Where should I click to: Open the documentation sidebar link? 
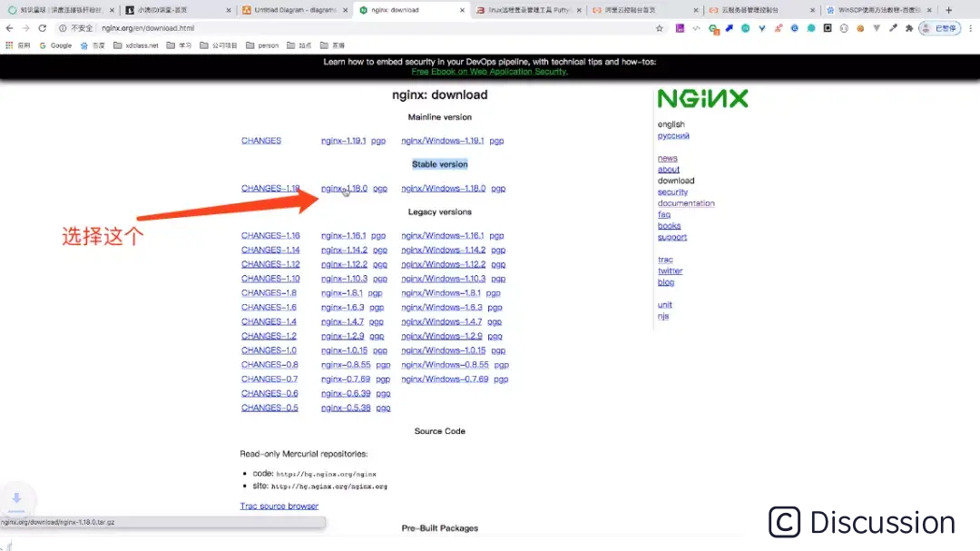(x=686, y=203)
